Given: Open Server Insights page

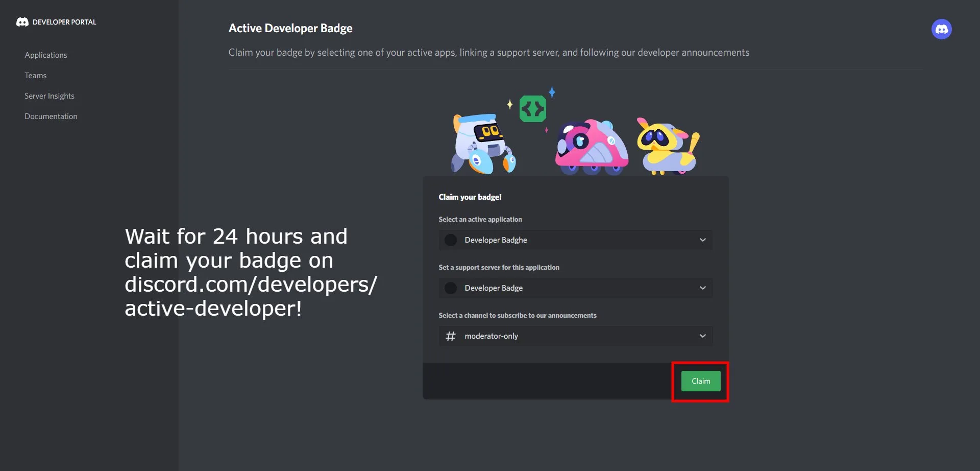Looking at the screenshot, I should click(50, 96).
